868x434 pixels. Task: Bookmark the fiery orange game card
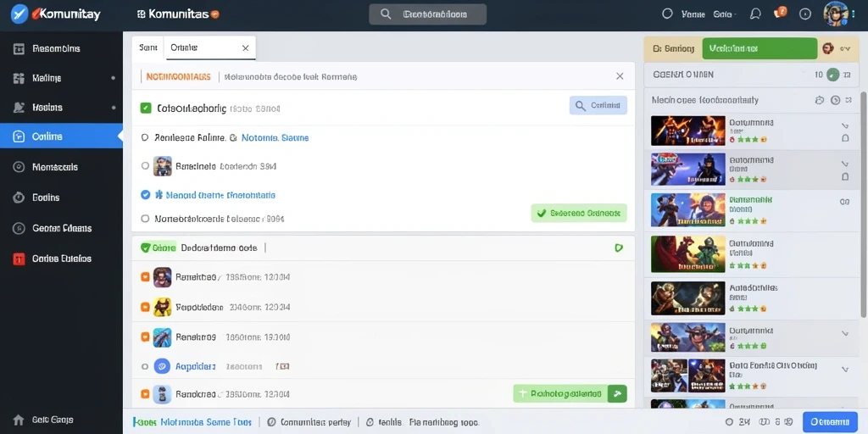(845, 138)
